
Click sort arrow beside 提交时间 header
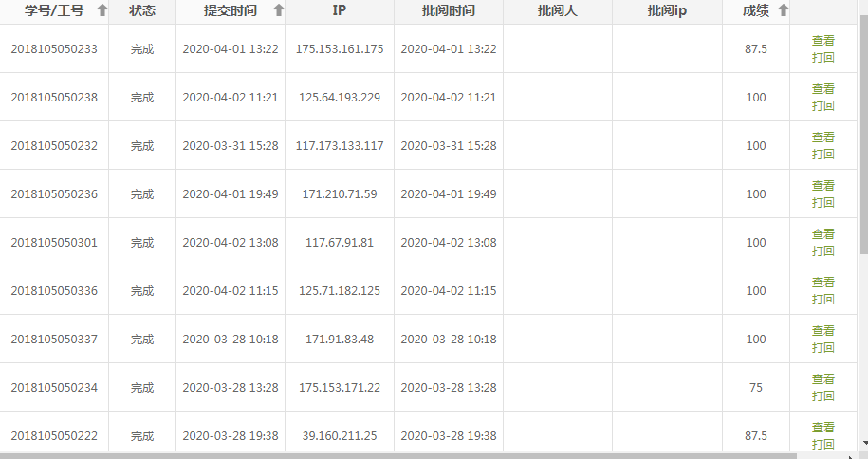(x=278, y=10)
